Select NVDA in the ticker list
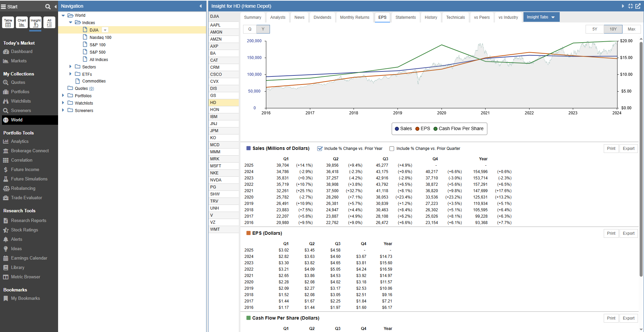Image resolution: width=644 pixels, height=332 pixels. 216,180
